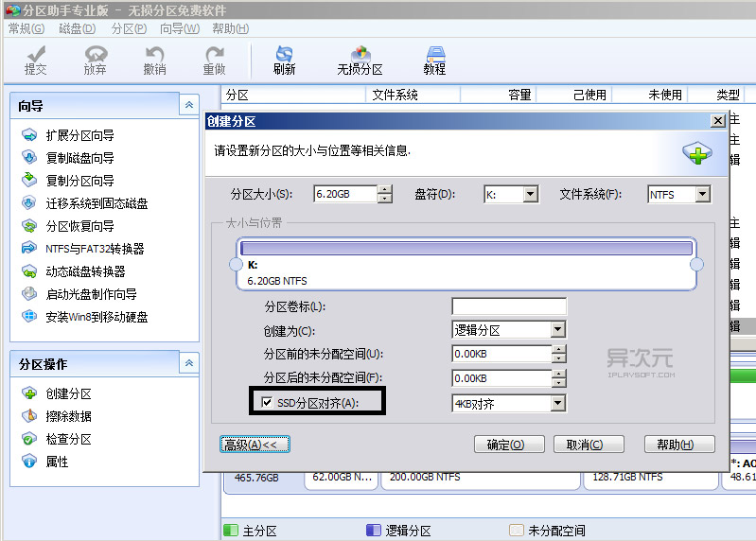This screenshot has width=756, height=541.
Task: Select the 62.00GB partition block
Action: [x=341, y=480]
